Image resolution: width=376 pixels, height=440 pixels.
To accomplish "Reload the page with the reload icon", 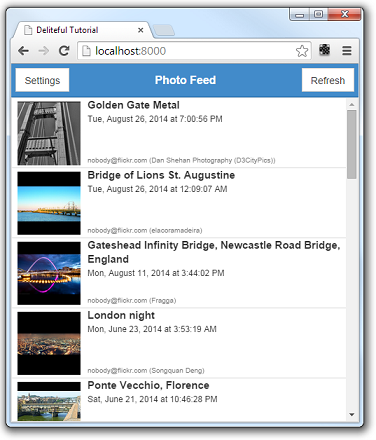I will (64, 51).
